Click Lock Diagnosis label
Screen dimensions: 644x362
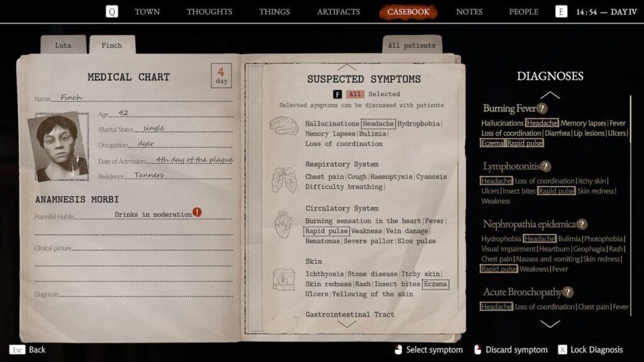pyautogui.click(x=596, y=349)
